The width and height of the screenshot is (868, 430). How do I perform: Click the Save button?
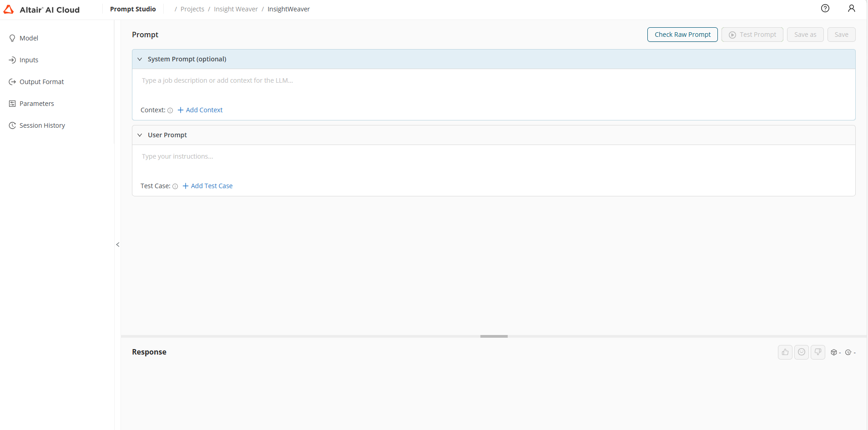[x=842, y=35]
